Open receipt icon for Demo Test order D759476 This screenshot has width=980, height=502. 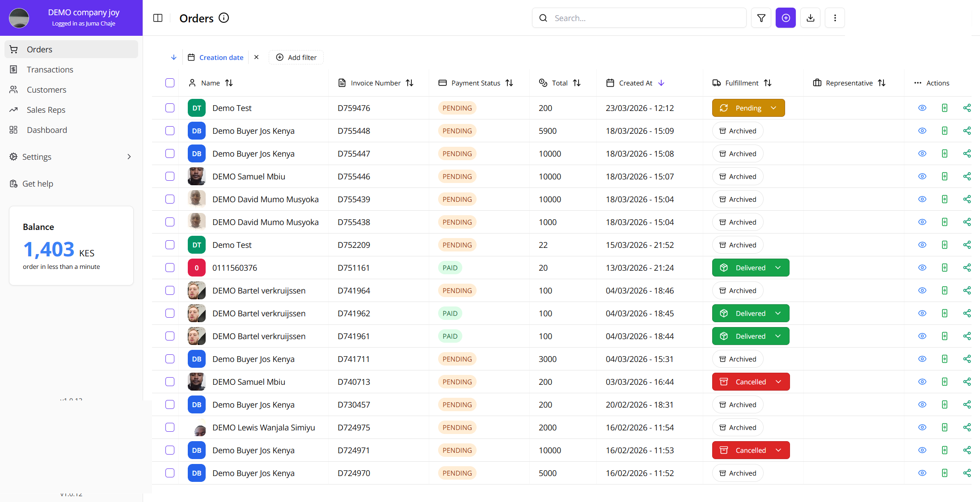click(x=945, y=108)
